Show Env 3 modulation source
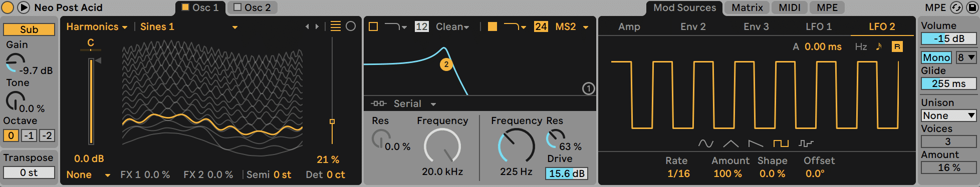The width and height of the screenshot is (980, 187). tap(756, 26)
